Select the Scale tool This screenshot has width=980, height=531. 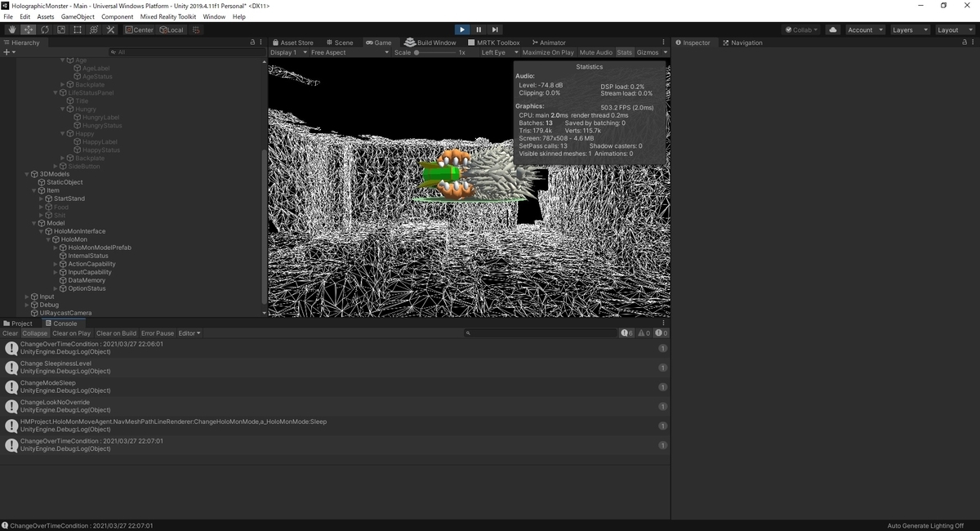pyautogui.click(x=60, y=29)
